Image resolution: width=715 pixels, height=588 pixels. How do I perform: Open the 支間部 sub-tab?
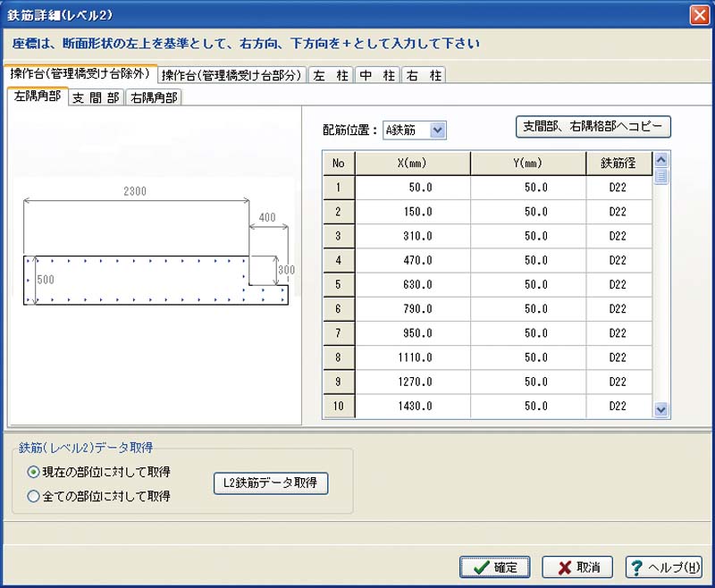tap(97, 97)
